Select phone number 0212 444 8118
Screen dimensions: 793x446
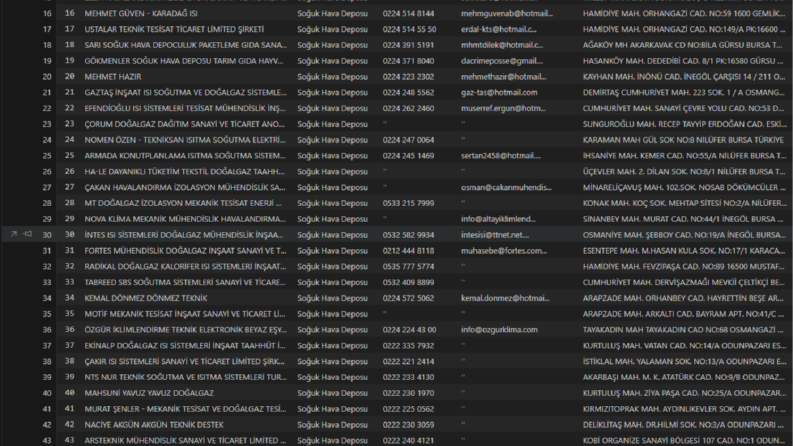408,251
